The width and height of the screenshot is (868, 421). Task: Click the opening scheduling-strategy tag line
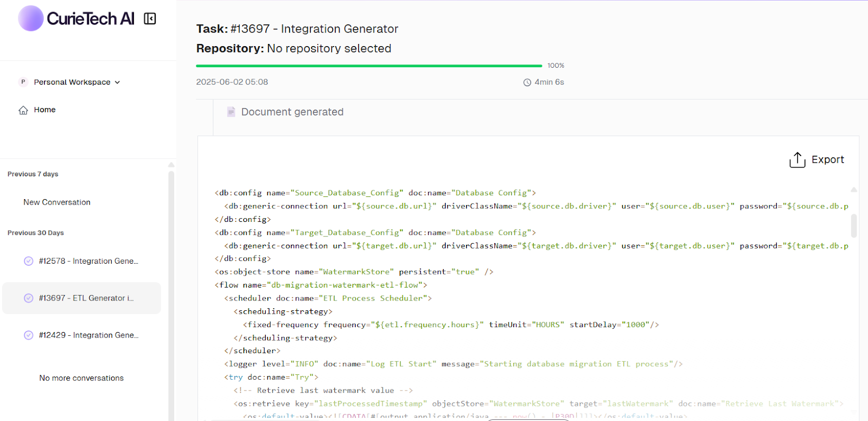pos(283,311)
